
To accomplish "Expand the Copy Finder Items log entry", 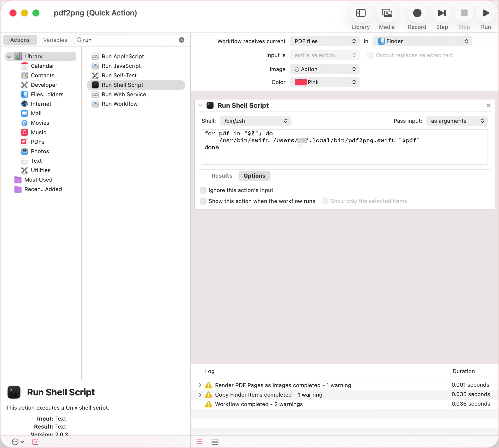I will coord(200,395).
